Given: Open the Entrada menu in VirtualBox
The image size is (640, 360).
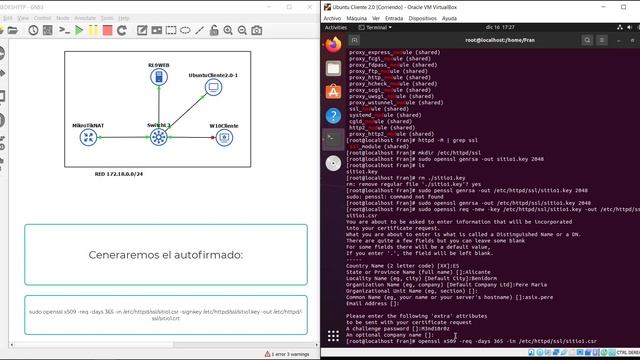Looking at the screenshot, I should click(x=394, y=18).
